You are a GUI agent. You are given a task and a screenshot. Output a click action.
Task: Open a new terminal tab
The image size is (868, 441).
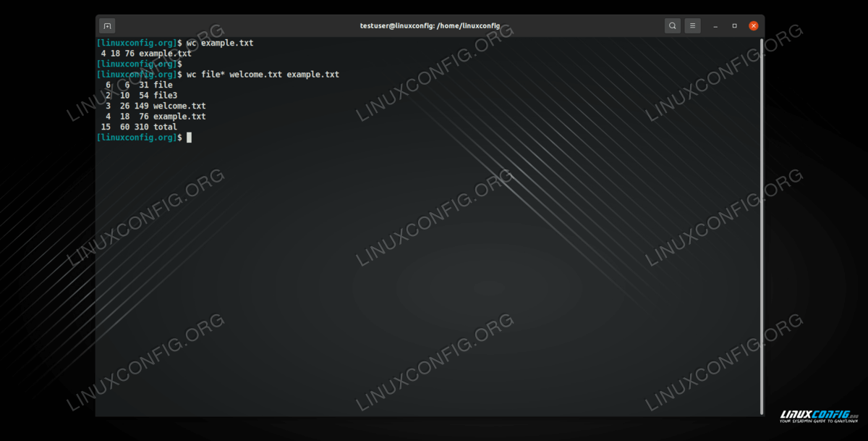tap(107, 26)
